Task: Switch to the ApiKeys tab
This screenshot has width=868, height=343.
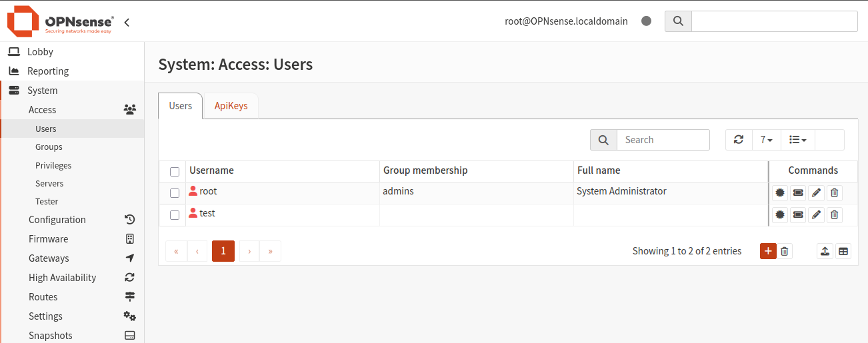Action: pos(231,106)
